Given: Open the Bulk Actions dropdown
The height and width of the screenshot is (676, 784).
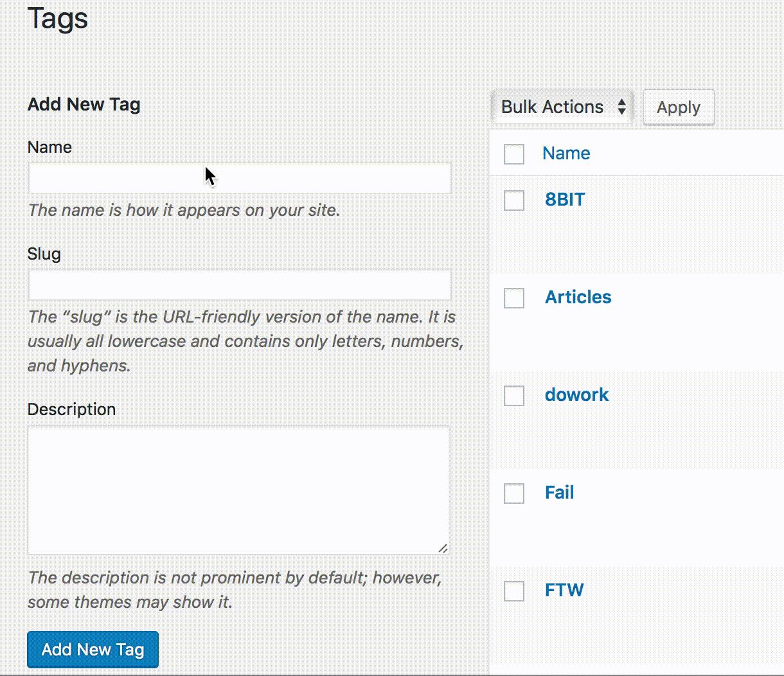Looking at the screenshot, I should (x=562, y=107).
